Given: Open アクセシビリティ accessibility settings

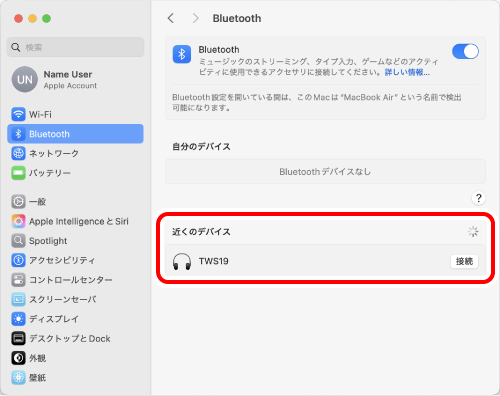Looking at the screenshot, I should tap(75, 260).
